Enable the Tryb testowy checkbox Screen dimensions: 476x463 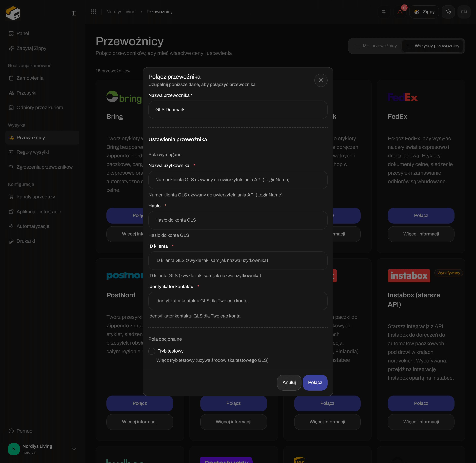(152, 351)
